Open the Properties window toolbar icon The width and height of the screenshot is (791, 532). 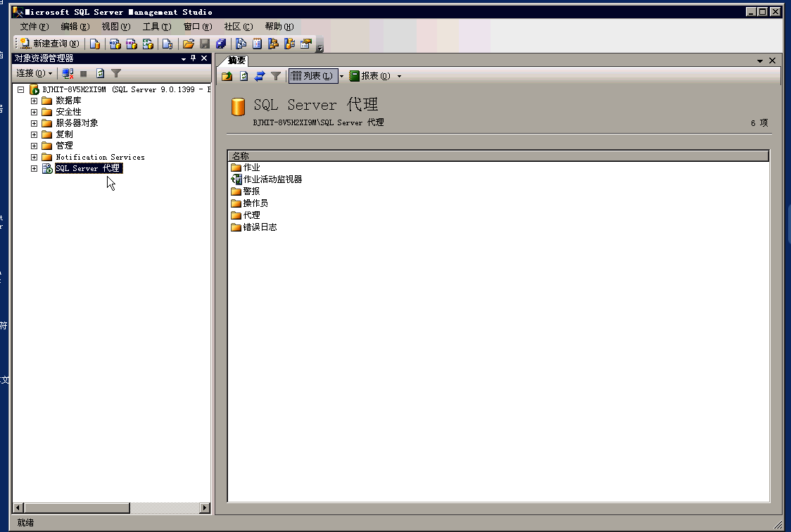pos(305,44)
